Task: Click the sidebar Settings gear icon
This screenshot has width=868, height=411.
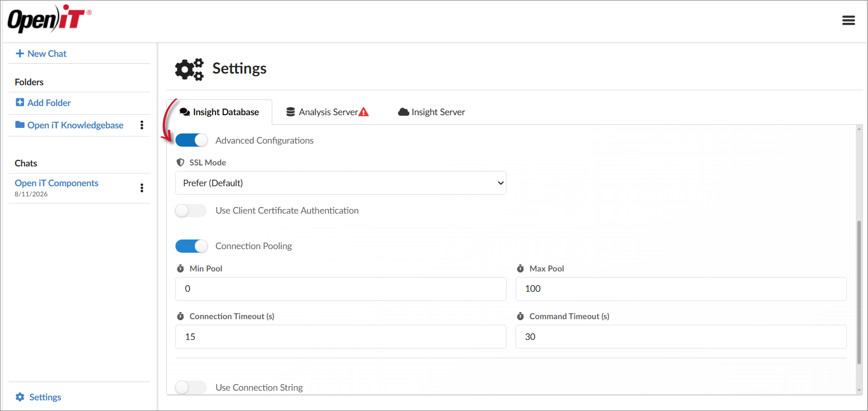Action: [20, 397]
